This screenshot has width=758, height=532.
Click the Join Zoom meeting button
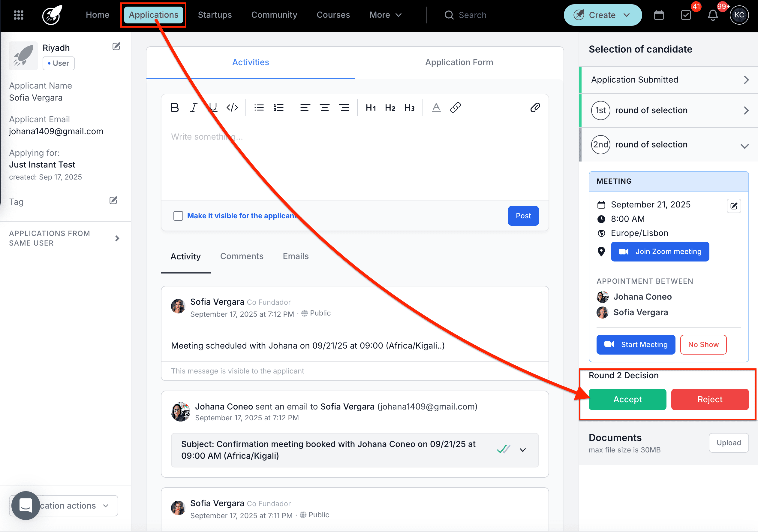pyautogui.click(x=660, y=252)
